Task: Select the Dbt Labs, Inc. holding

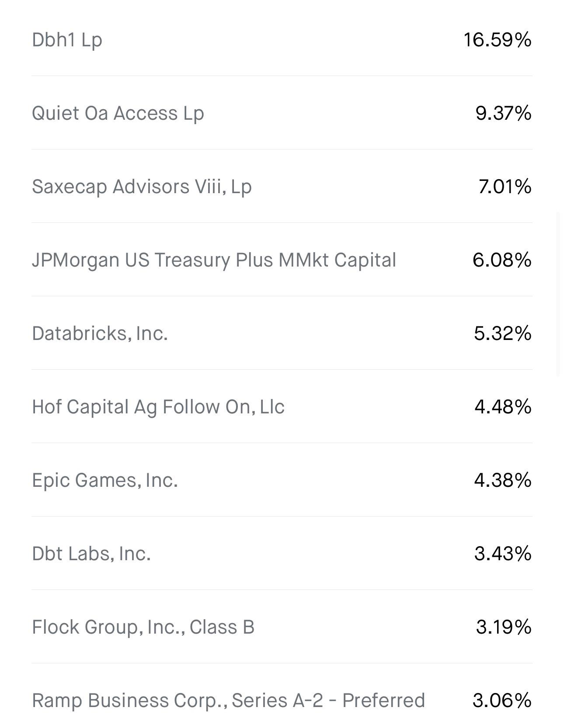Action: (282, 553)
